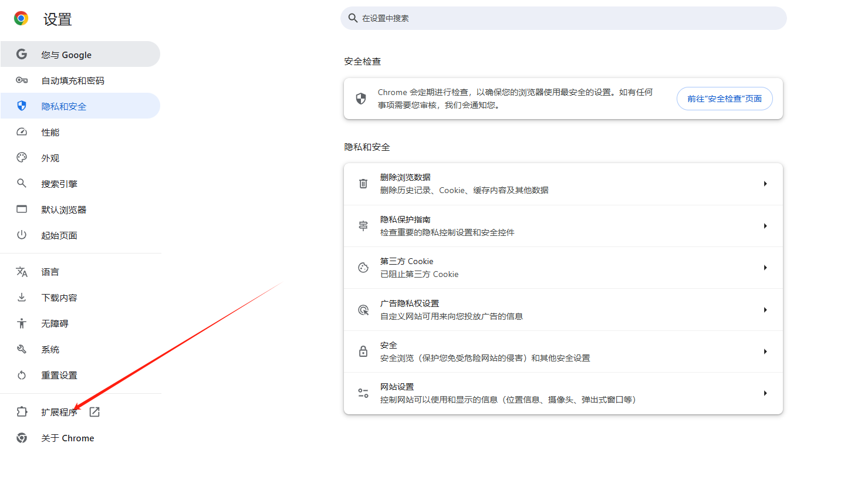Expand the 安全 row arrow

[x=765, y=352]
